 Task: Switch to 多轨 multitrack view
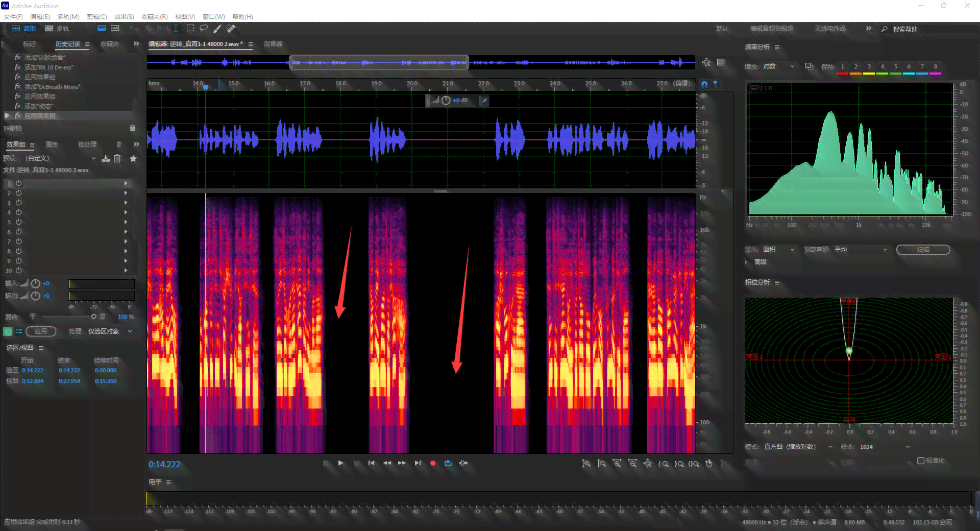(57, 29)
